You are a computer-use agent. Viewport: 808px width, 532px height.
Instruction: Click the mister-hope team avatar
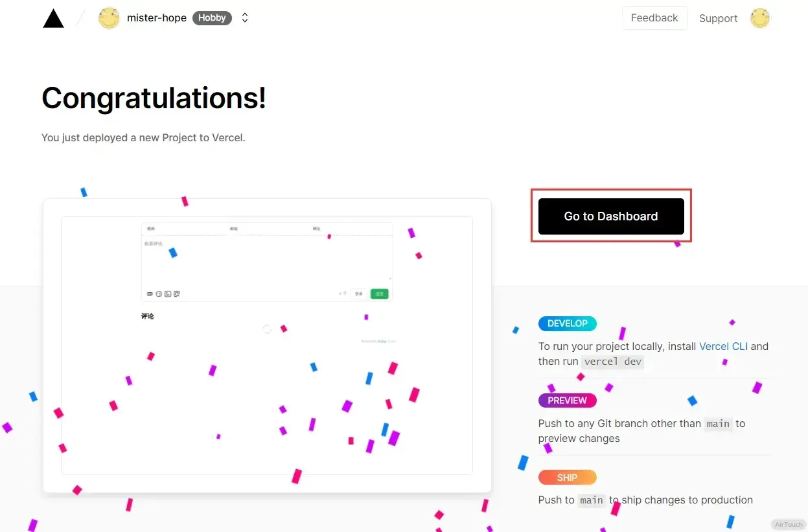click(x=109, y=18)
